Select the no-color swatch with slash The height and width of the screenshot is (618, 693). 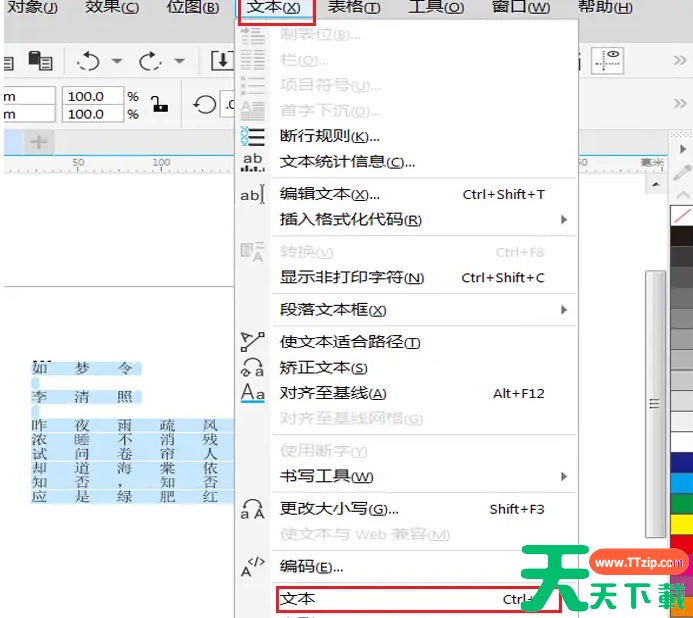click(x=682, y=216)
